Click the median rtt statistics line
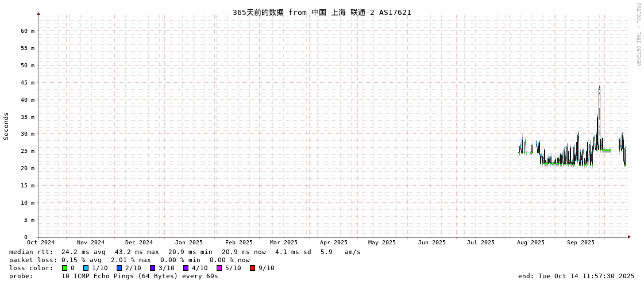The width and height of the screenshot is (644, 284). click(185, 252)
